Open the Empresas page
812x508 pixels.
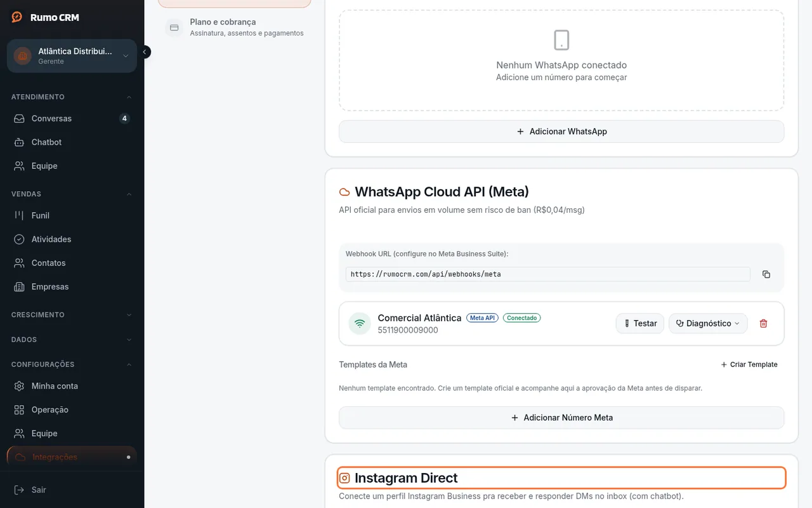[x=72, y=286]
